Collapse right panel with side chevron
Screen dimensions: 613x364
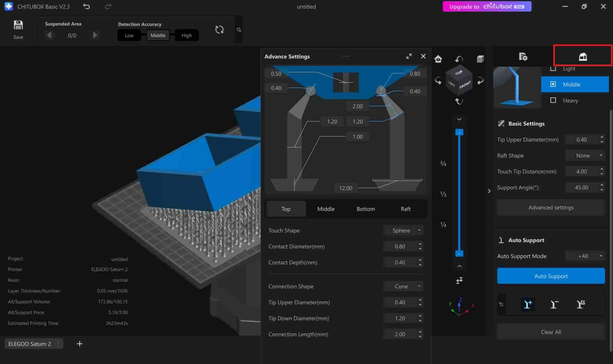point(489,191)
